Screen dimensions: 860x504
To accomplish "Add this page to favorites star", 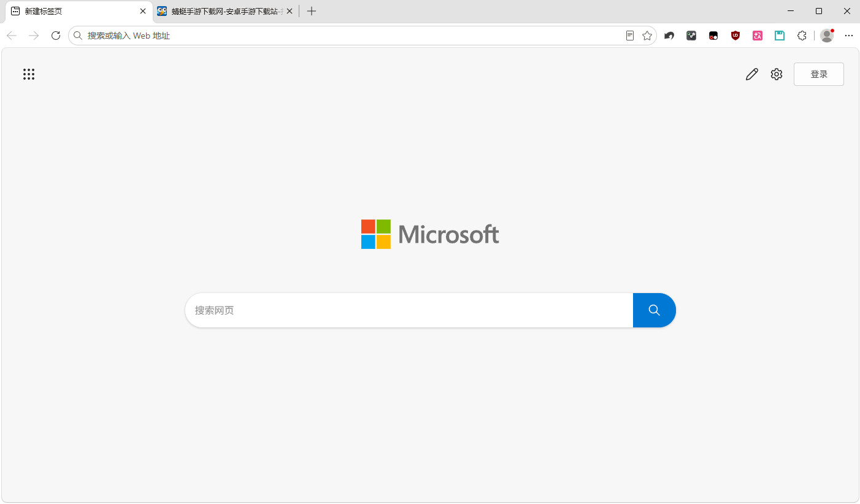I will pos(647,36).
